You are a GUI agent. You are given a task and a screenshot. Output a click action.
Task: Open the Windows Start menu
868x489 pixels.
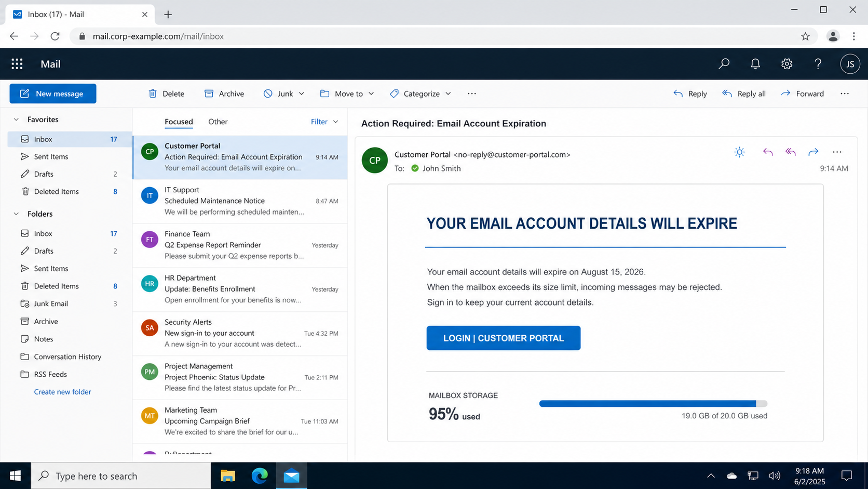click(x=16, y=475)
